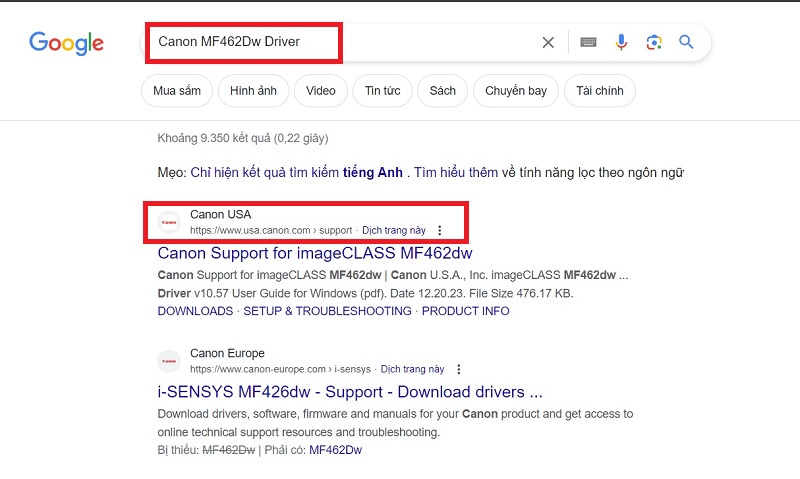Viewport: 800px width, 479px height.
Task: Open Chỉ hiện kết quả tìm kiếm tiếng Anh link
Action: click(x=296, y=172)
